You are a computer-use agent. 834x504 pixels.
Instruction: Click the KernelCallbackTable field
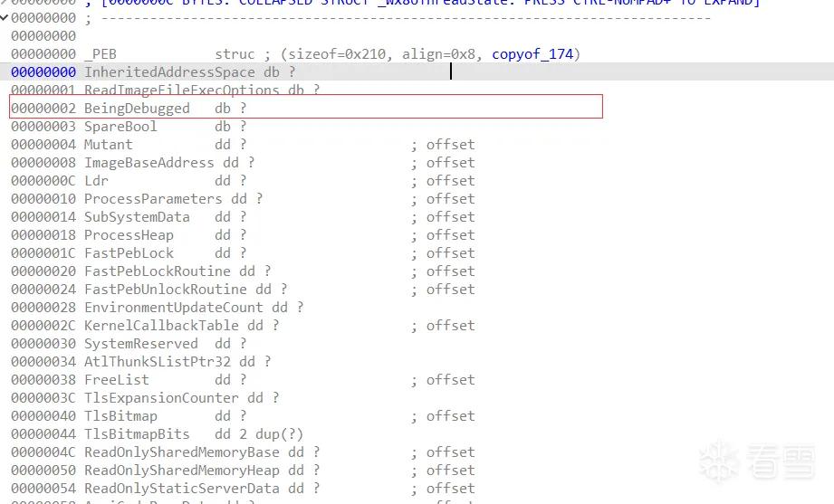point(161,326)
